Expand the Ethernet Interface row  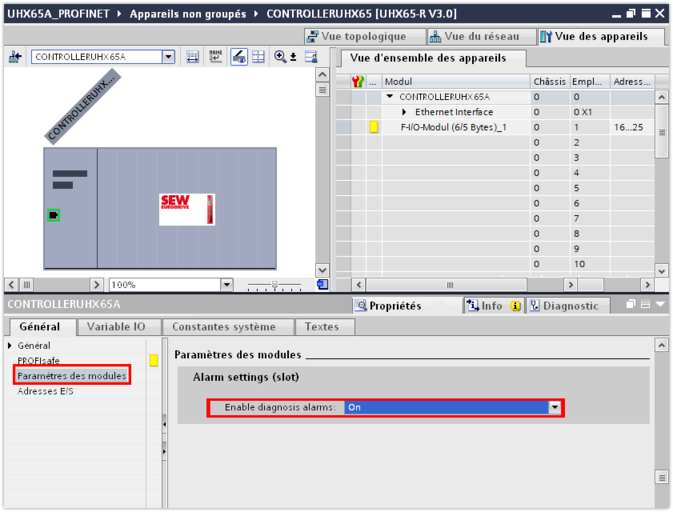click(x=405, y=112)
